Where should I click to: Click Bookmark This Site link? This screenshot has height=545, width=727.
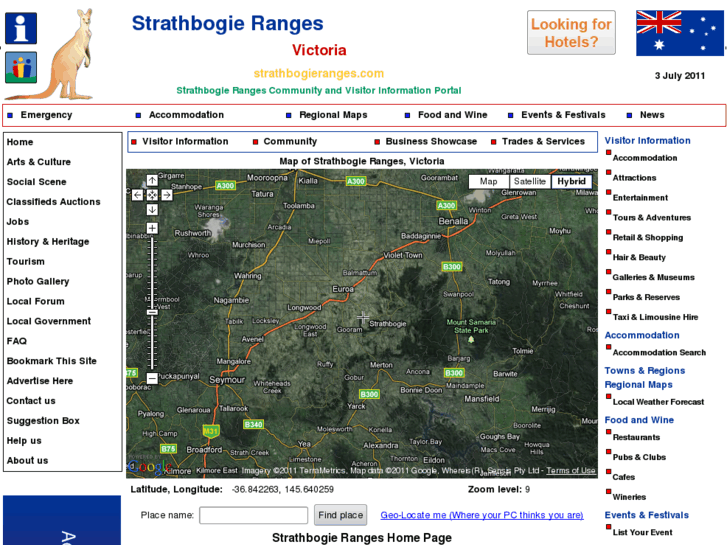(x=51, y=361)
